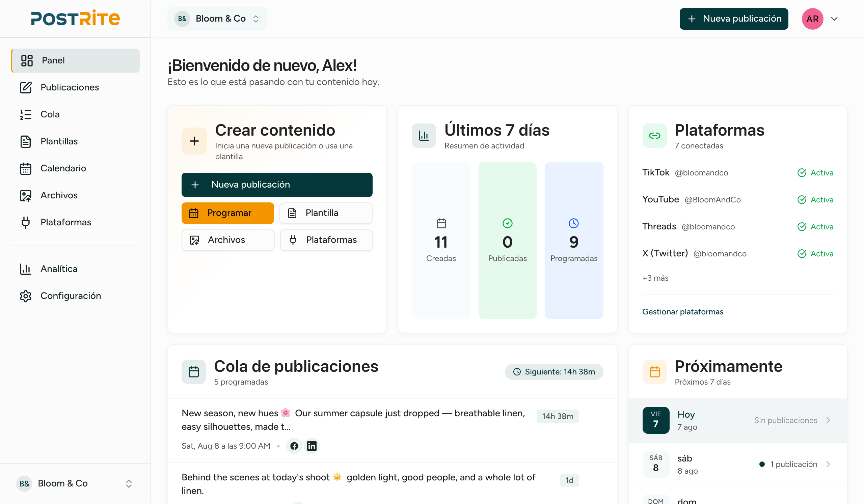Open the 'New season, new hues' queued post
This screenshot has width=864, height=504.
392,430
